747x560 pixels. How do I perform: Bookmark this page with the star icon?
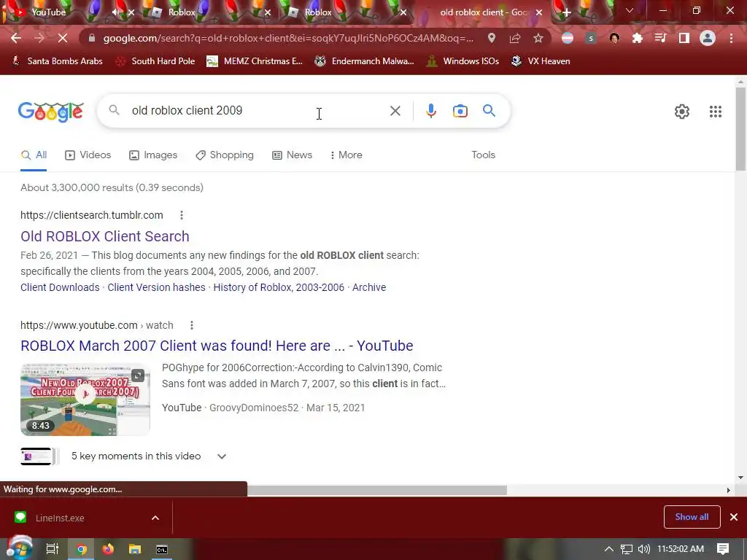538,38
